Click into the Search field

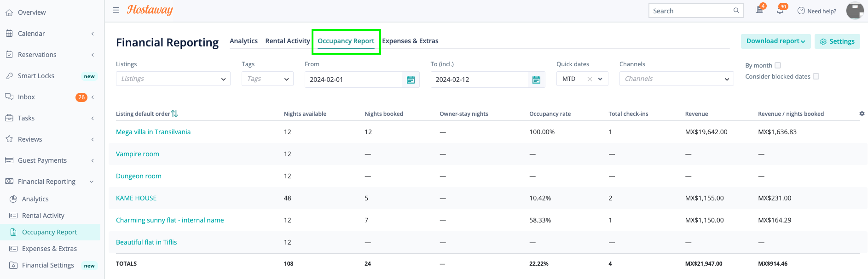(690, 11)
